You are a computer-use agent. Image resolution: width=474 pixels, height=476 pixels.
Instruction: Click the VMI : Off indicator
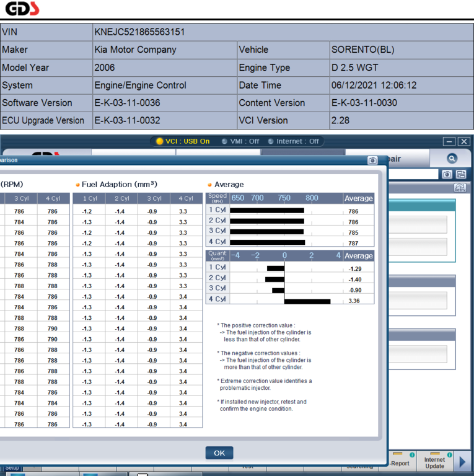[240, 141]
